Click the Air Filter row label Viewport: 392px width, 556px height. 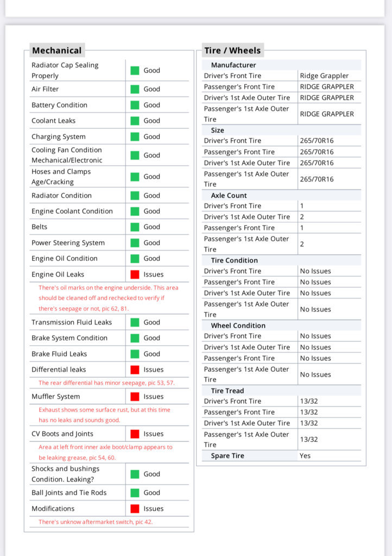click(45, 89)
